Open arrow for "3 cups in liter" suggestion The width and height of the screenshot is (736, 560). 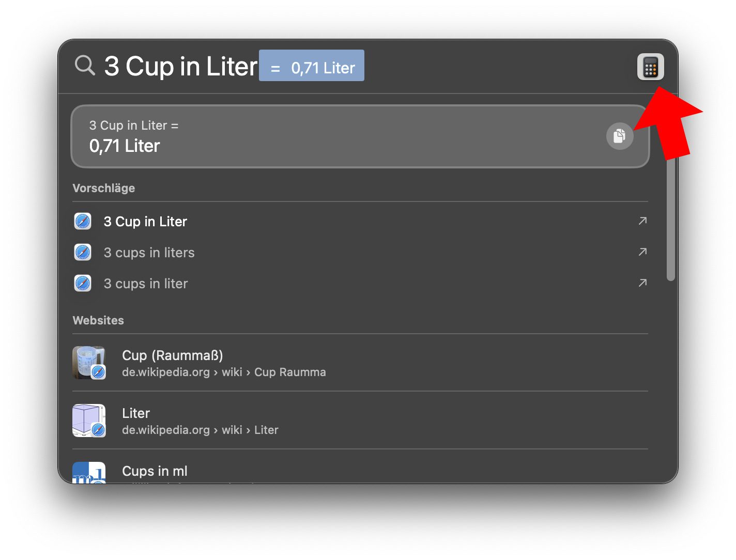tap(642, 283)
